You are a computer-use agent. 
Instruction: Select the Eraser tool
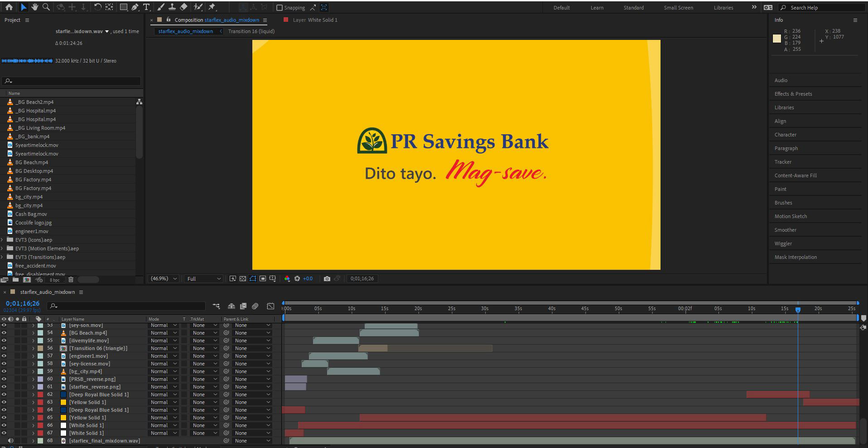coord(183,7)
